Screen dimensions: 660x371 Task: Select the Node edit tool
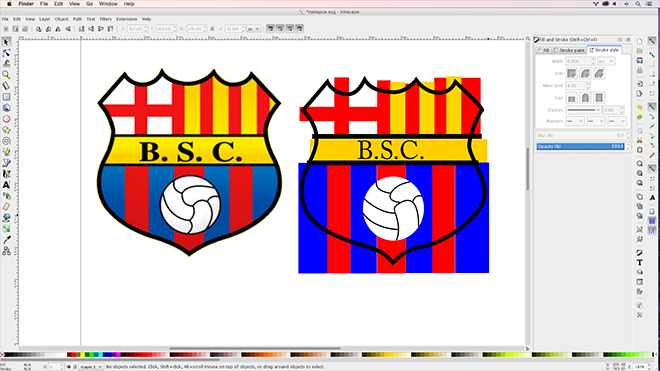[x=6, y=53]
